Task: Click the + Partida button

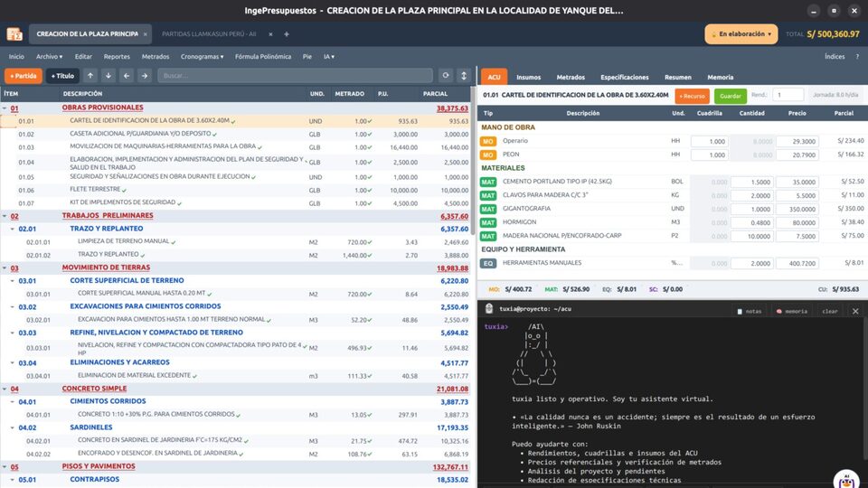Action: pyautogui.click(x=24, y=76)
